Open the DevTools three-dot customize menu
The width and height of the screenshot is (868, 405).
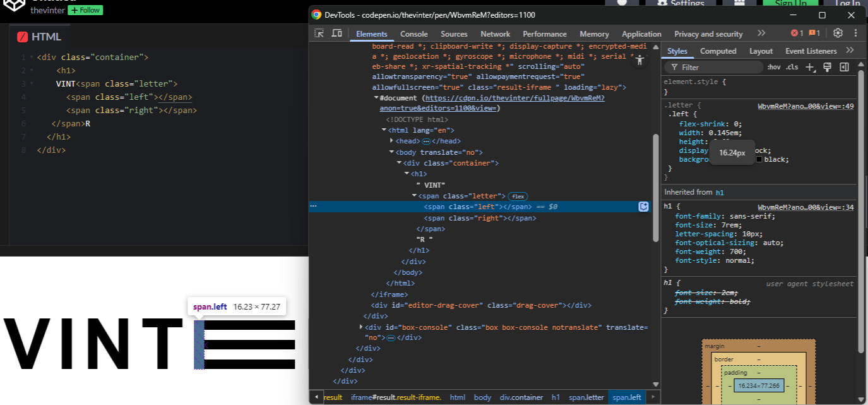[856, 33]
